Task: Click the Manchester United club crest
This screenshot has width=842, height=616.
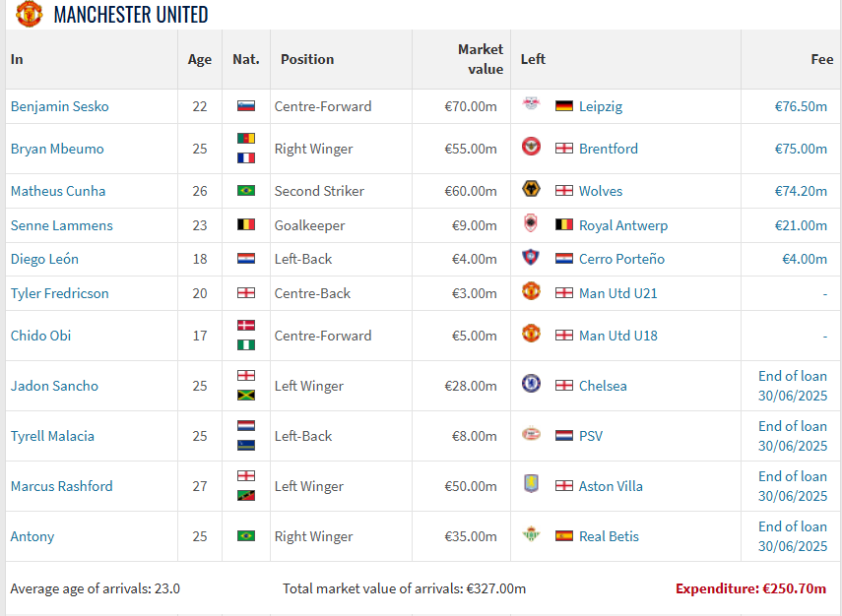Action: (30, 14)
